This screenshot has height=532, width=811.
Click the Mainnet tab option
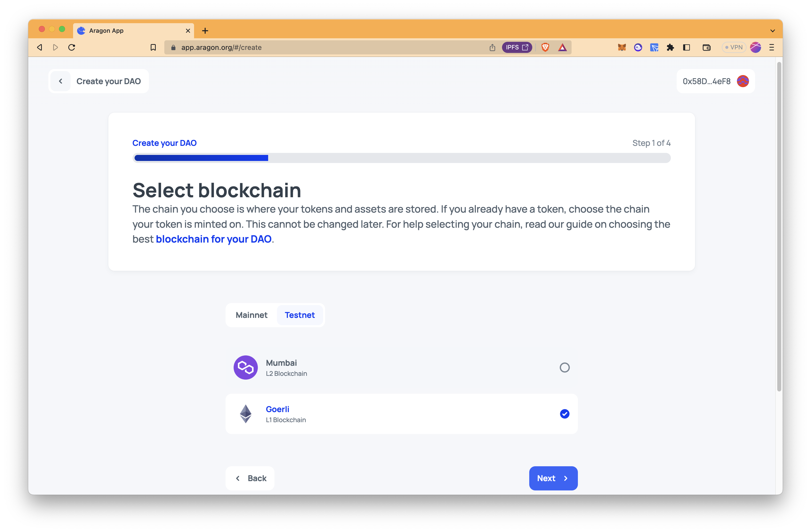[x=251, y=315]
